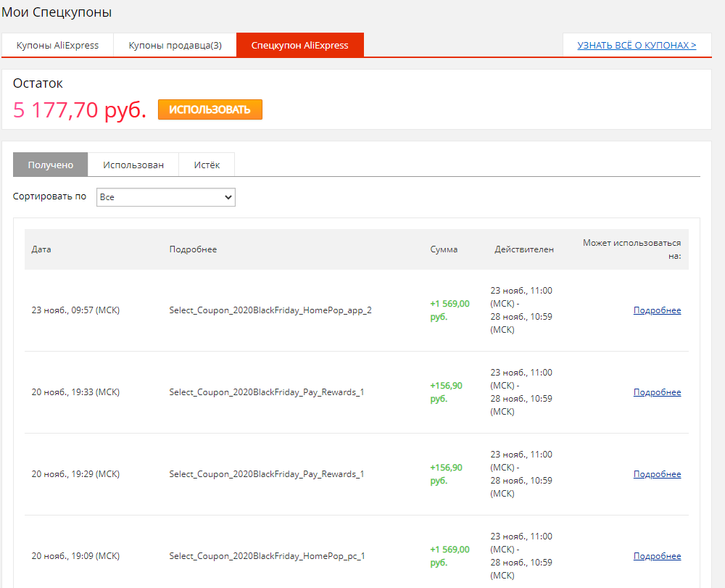The width and height of the screenshot is (725, 588).
Task: Open Подробнее link for 19:29 Pay_Rewards_1 coupon
Action: click(657, 474)
